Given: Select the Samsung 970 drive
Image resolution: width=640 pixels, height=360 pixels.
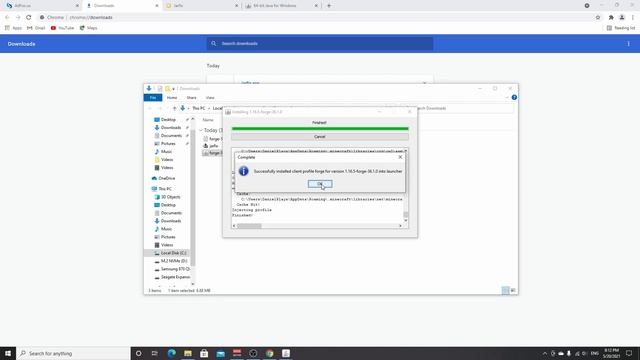Looking at the screenshot, I should [175, 269].
